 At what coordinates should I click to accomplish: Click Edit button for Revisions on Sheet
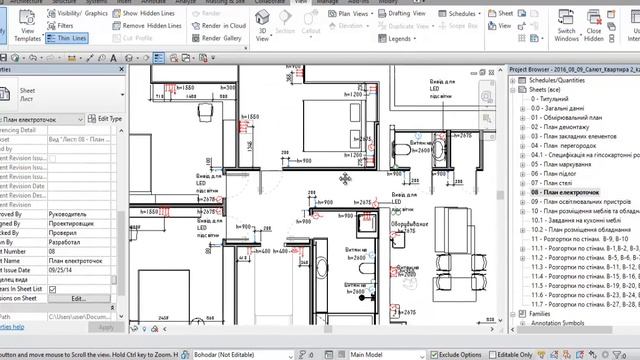[79, 299]
